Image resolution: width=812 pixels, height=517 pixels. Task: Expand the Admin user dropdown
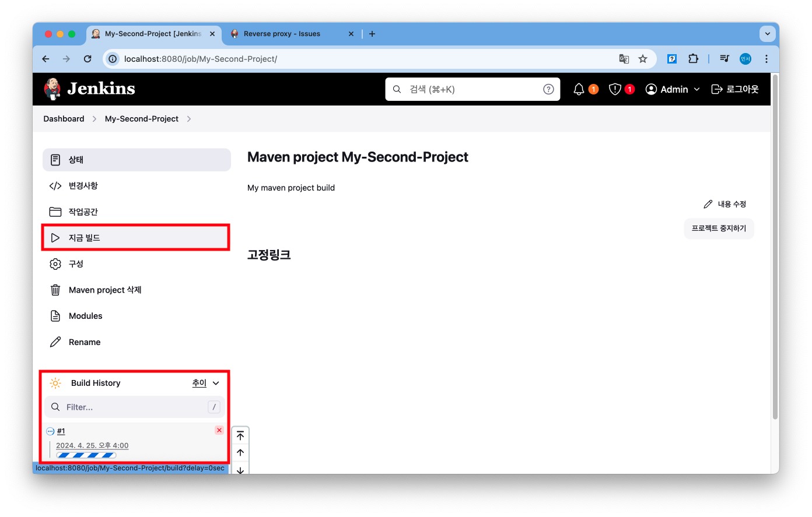[x=696, y=89]
